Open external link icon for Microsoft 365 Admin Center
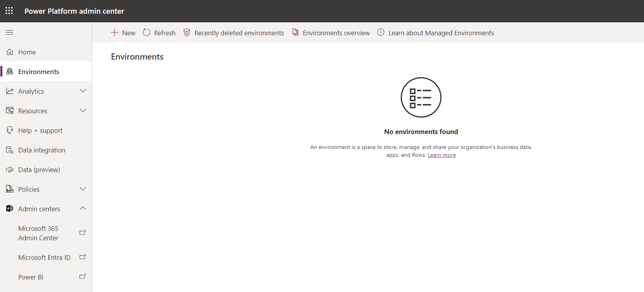 coord(83,233)
